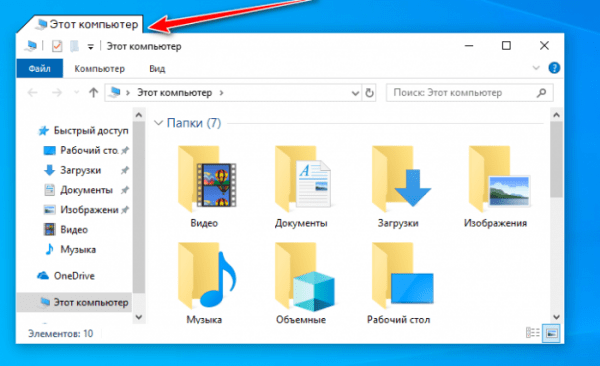This screenshot has height=366, width=600.
Task: Click the navigation pane scrollbar down arrow
Action: (139, 317)
